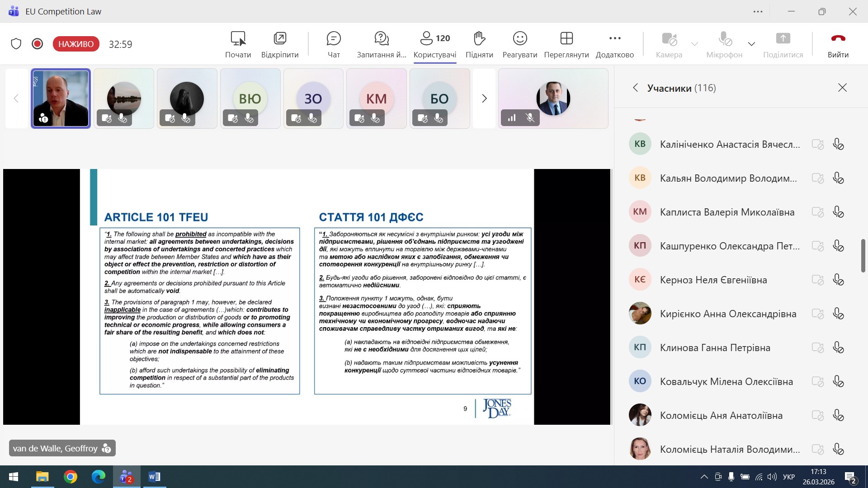Expand the microphone options dropdown arrow

[751, 44]
